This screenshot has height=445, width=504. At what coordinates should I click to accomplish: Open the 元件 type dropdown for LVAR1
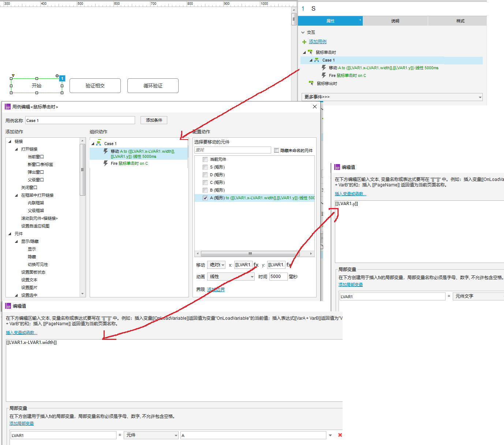pos(151,435)
